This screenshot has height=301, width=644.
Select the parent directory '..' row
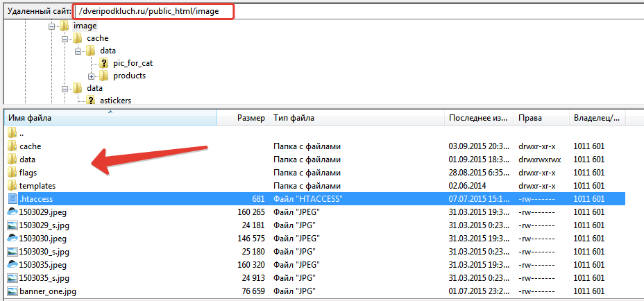[x=314, y=133]
